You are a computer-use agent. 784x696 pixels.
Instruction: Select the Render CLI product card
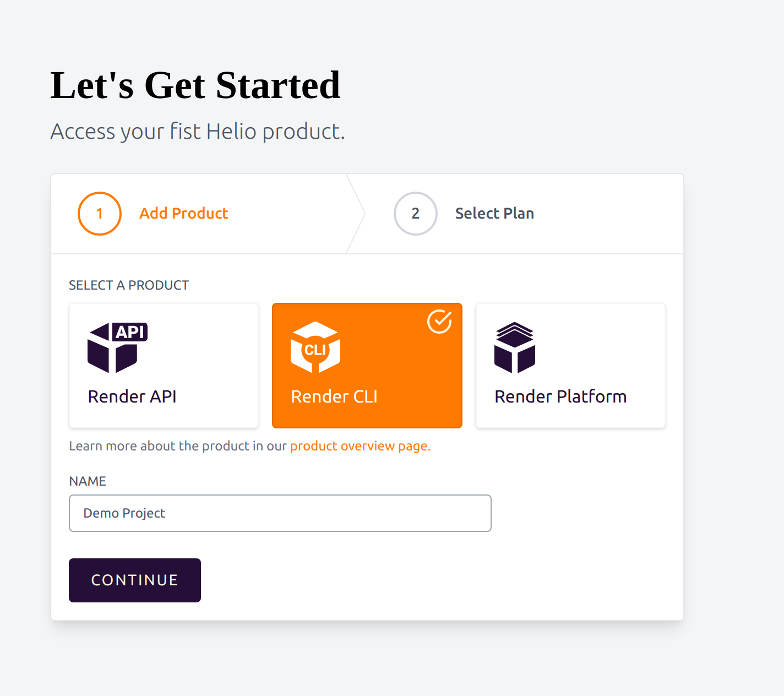click(x=367, y=366)
